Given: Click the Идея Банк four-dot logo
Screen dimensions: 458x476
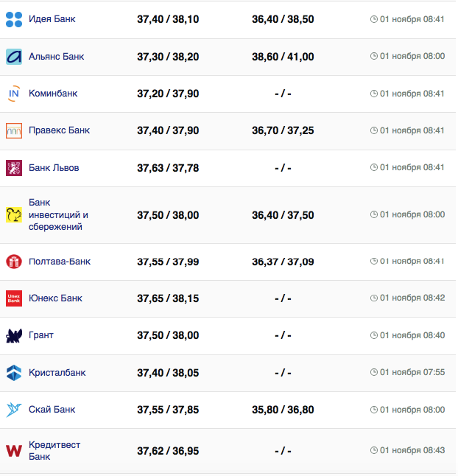Looking at the screenshot, I should (14, 19).
